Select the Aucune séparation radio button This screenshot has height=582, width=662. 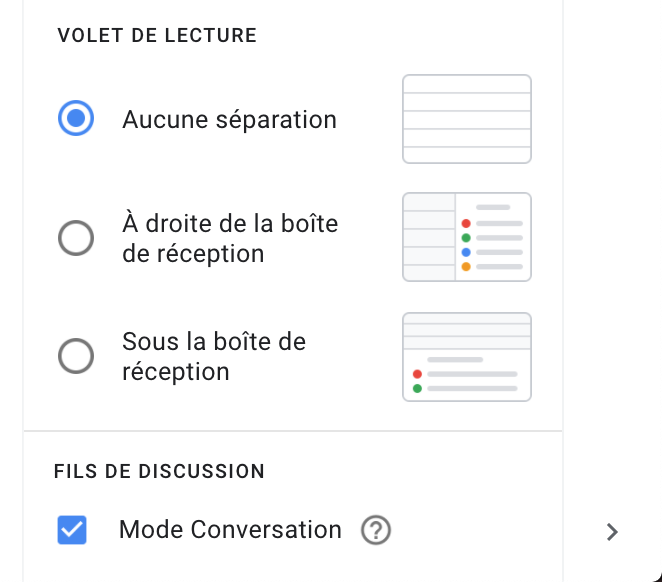click(76, 118)
